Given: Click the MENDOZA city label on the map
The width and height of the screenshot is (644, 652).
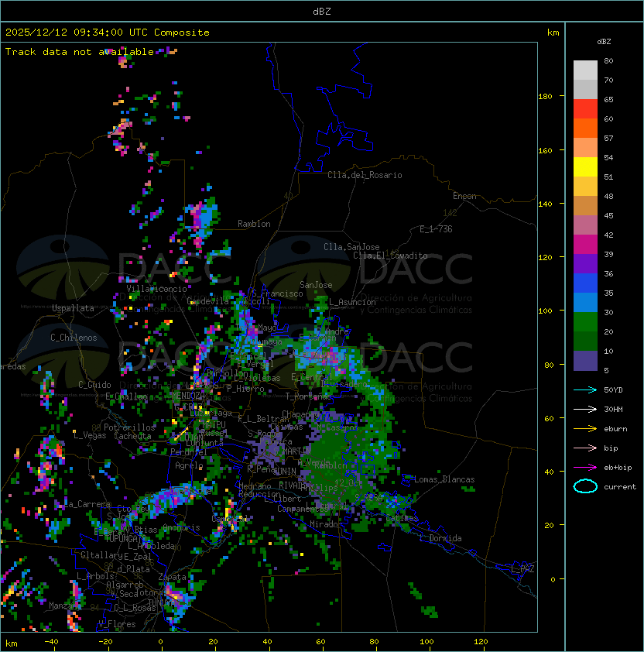Looking at the screenshot, I should 188,395.
